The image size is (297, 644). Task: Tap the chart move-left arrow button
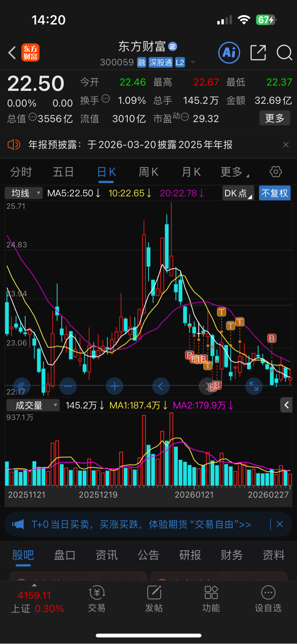[161, 386]
